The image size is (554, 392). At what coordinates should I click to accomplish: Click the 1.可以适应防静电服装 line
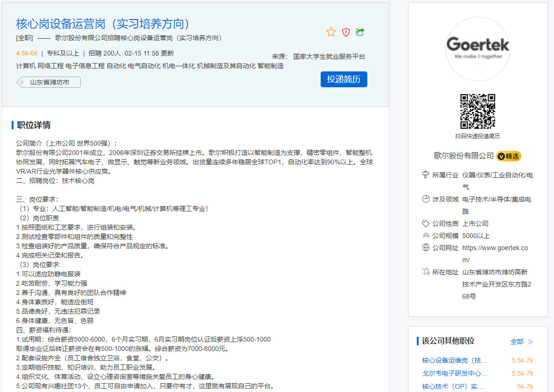[x=49, y=273]
